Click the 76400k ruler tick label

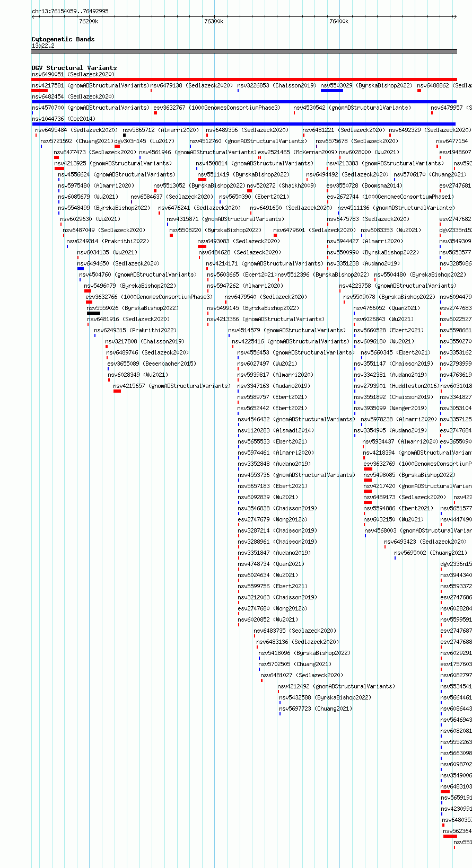click(x=339, y=22)
